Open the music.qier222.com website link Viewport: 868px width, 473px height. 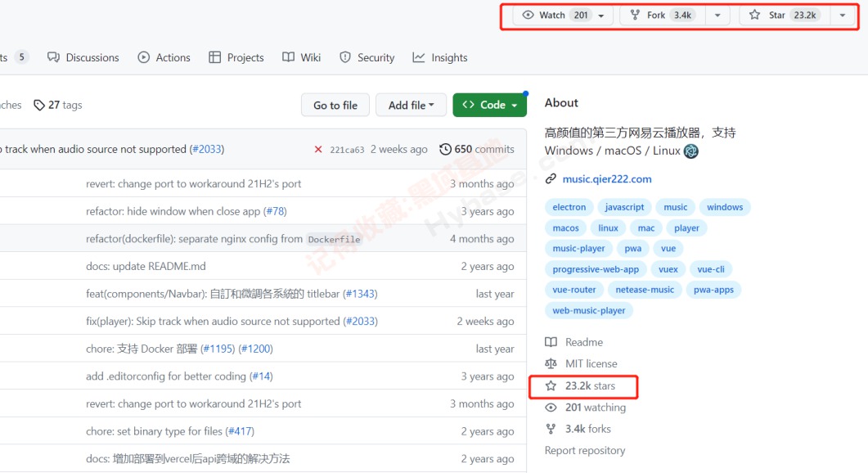(x=607, y=179)
